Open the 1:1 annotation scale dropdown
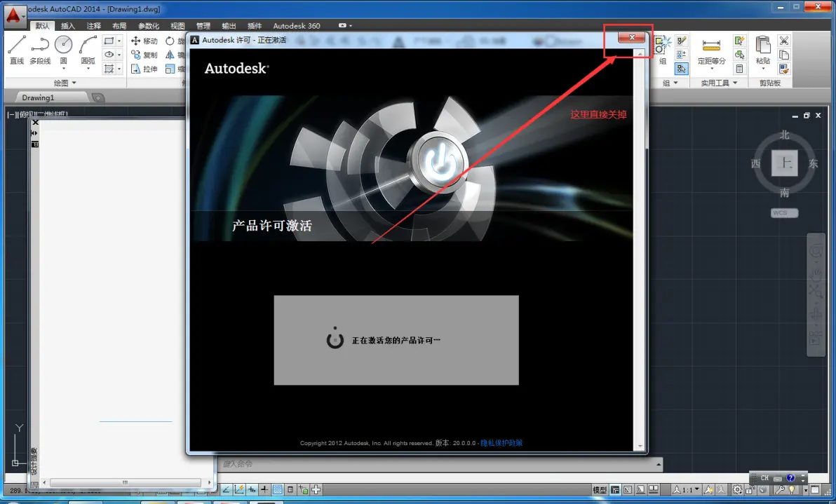The width and height of the screenshot is (836, 504). pos(697,489)
